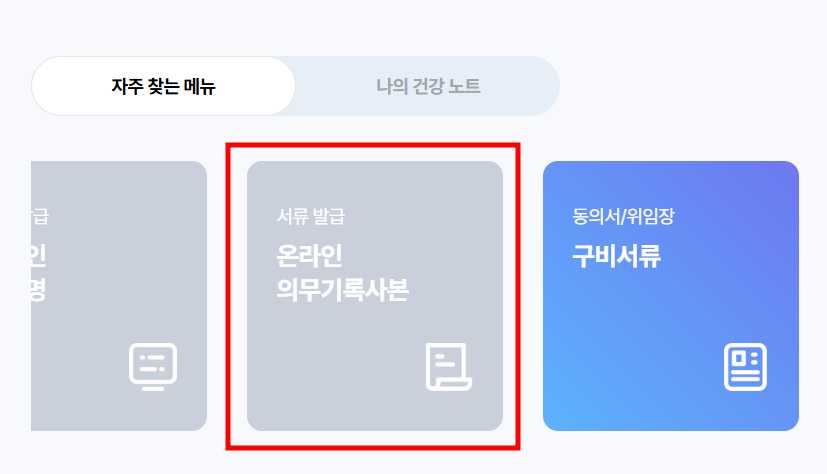Open the blue 구비서류 card
The image size is (827, 474).
pos(670,296)
